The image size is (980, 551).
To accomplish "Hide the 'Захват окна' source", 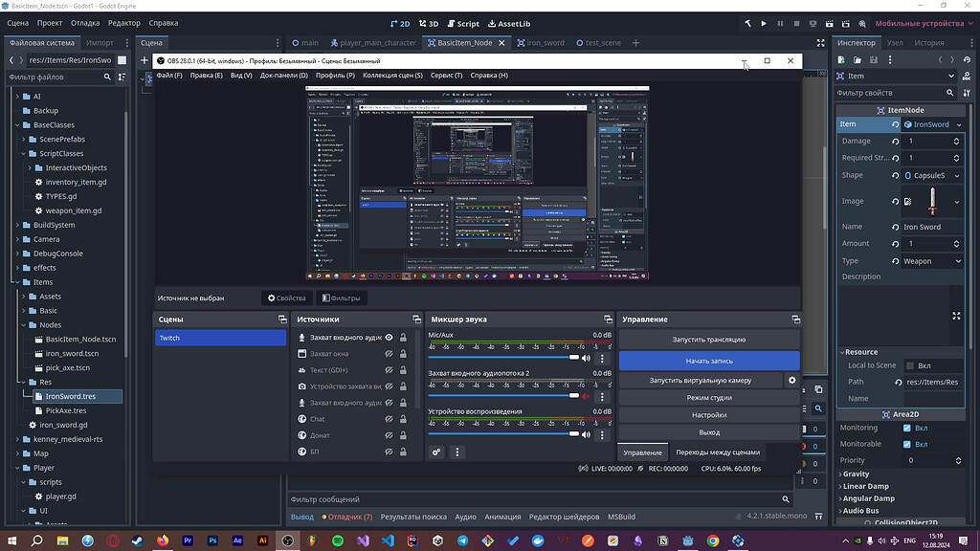I will [x=388, y=353].
